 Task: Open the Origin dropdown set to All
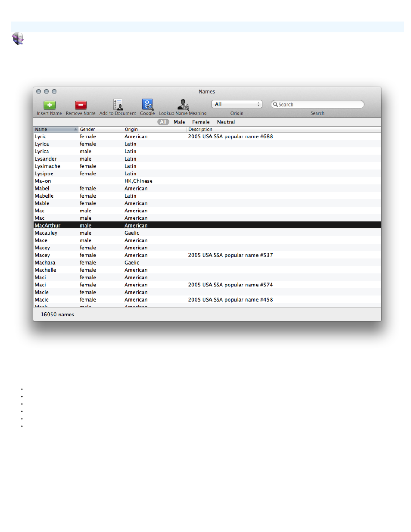(237, 104)
